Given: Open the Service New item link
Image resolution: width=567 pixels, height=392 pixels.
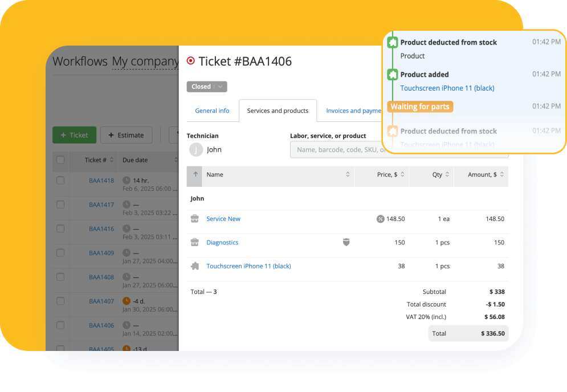Looking at the screenshot, I should [223, 219].
